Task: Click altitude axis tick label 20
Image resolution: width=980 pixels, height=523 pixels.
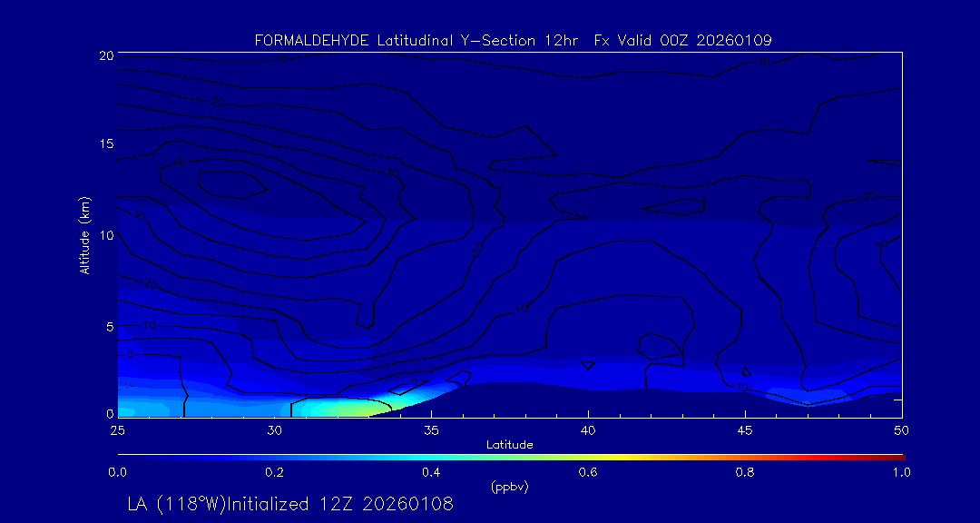Action: pos(105,55)
